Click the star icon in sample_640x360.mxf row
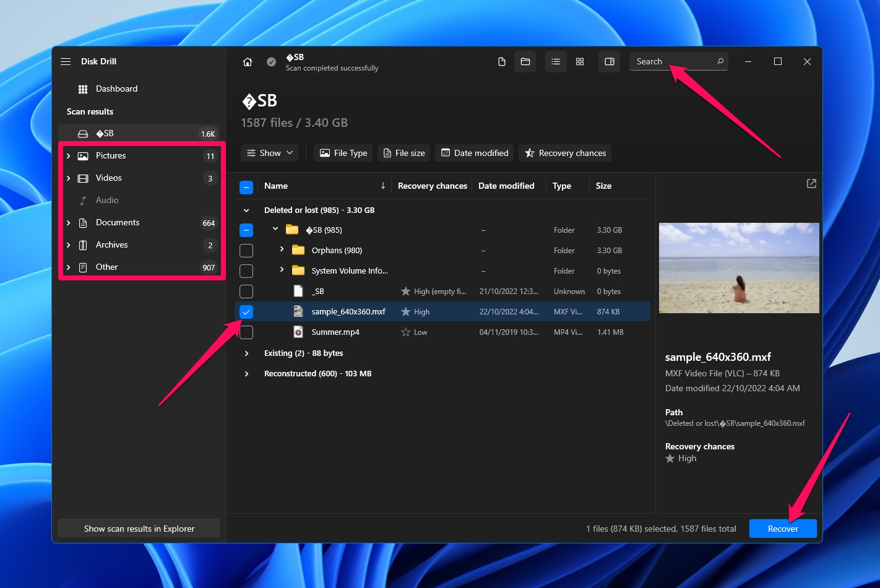Image resolution: width=880 pixels, height=588 pixels. point(406,311)
